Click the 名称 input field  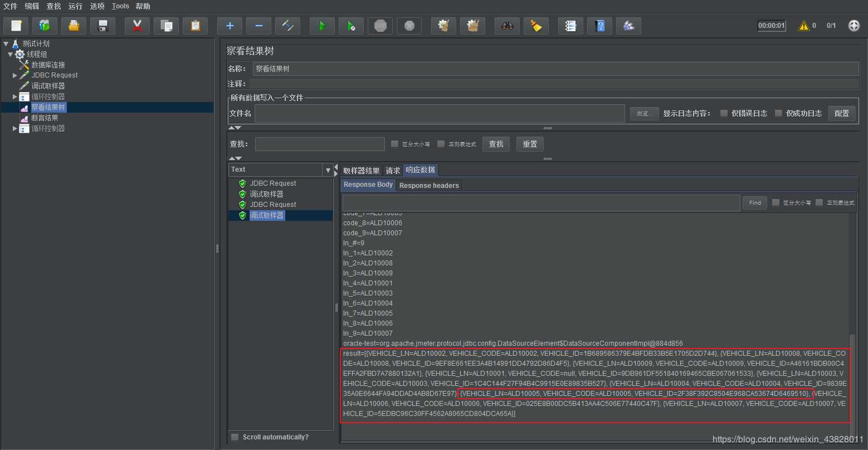click(x=555, y=69)
